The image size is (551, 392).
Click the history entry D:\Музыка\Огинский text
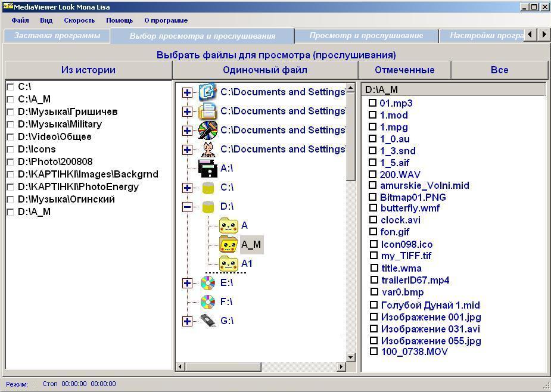[66, 200]
